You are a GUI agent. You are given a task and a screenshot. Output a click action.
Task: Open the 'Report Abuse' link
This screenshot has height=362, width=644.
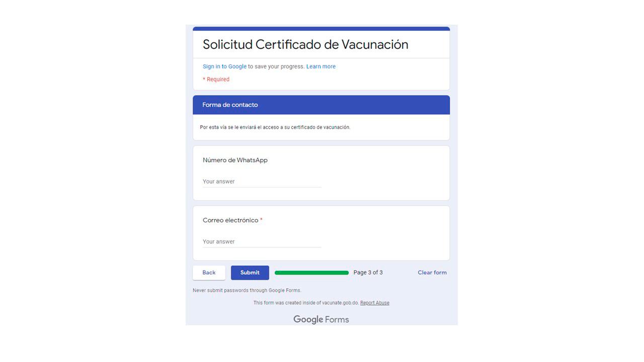pyautogui.click(x=374, y=303)
